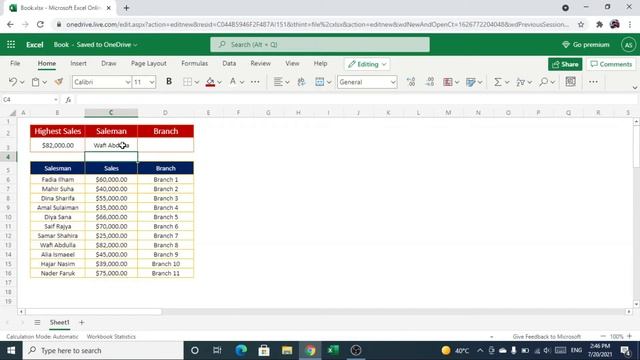
Task: Select the Format Painter brush
Action: tap(59, 82)
